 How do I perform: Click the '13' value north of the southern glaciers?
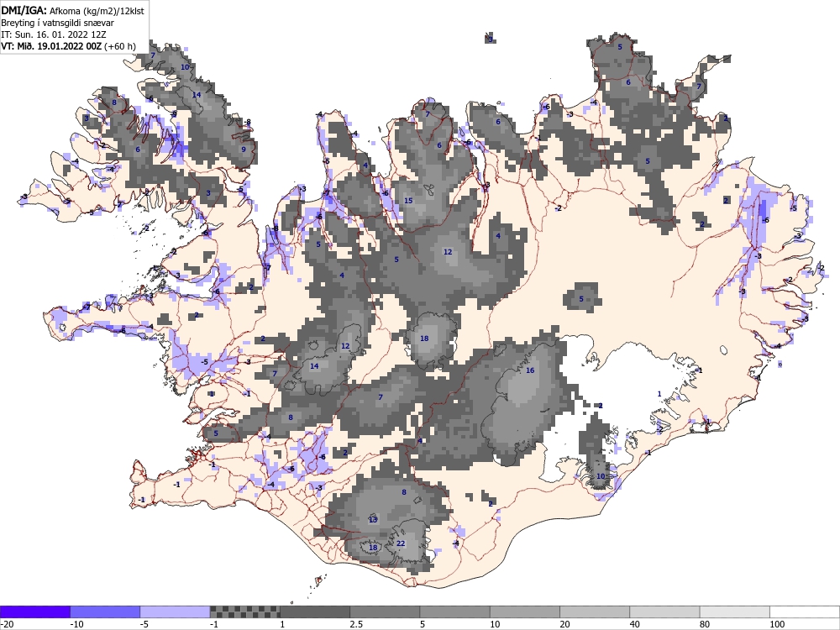pyautogui.click(x=373, y=520)
